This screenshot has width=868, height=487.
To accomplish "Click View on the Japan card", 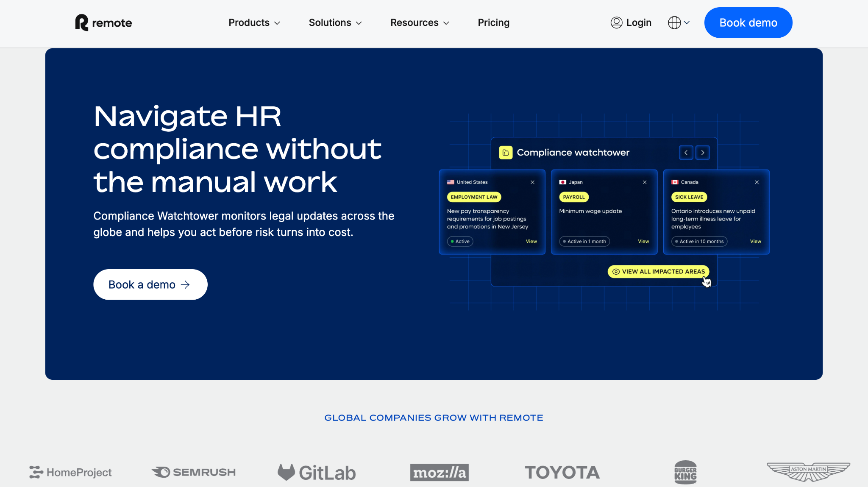I will coord(643,241).
